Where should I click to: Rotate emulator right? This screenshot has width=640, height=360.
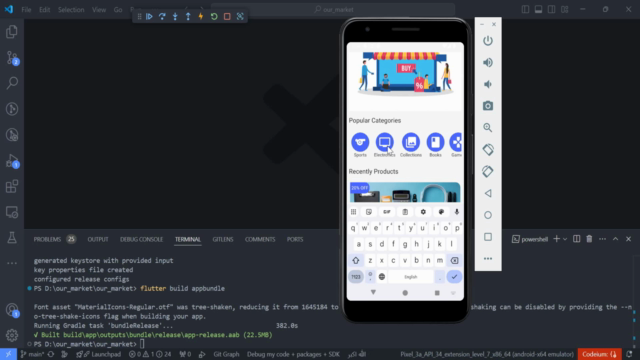[x=488, y=171]
